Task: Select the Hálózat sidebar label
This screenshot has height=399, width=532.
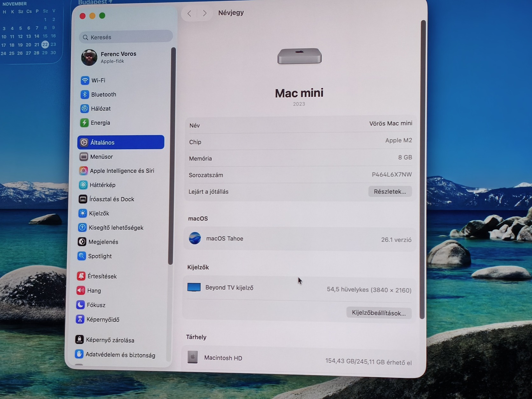Action: pyautogui.click(x=101, y=108)
